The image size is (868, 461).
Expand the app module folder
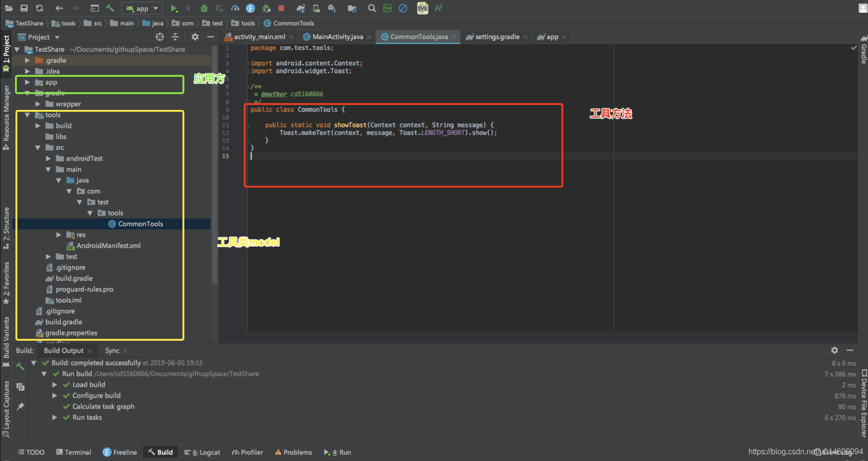click(27, 83)
